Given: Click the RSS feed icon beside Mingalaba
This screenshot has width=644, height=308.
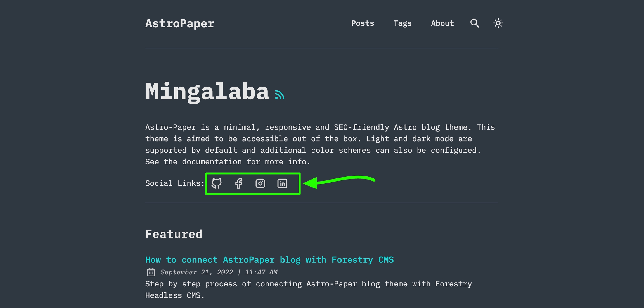Looking at the screenshot, I should click(280, 95).
